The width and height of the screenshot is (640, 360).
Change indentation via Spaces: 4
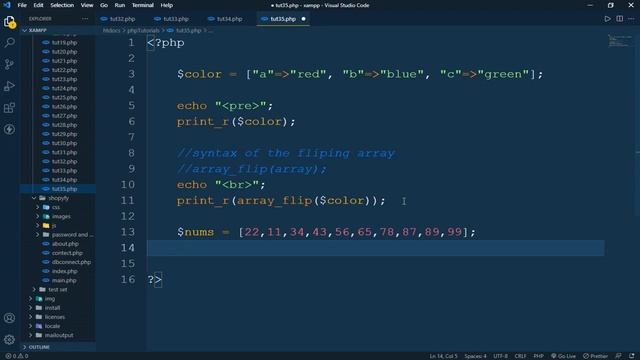pos(475,356)
